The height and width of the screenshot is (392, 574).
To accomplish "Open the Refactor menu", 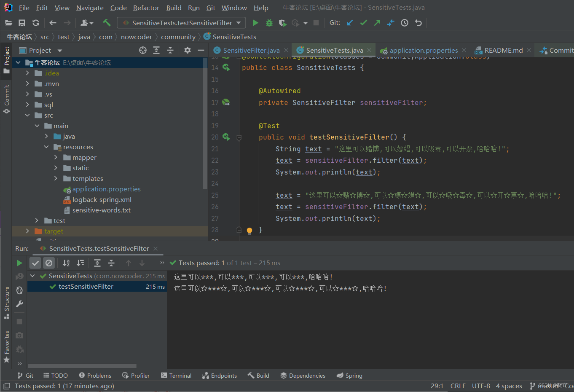I will tap(146, 8).
